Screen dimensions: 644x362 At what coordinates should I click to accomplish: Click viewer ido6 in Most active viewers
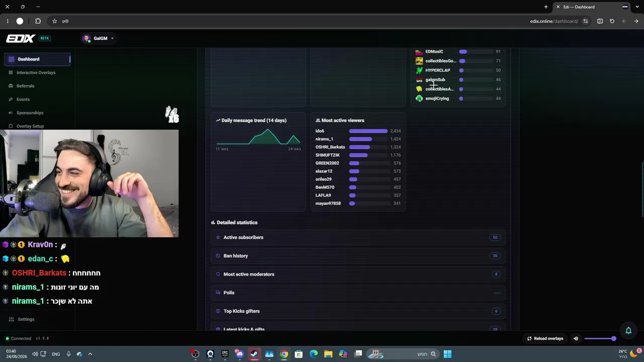[320, 131]
